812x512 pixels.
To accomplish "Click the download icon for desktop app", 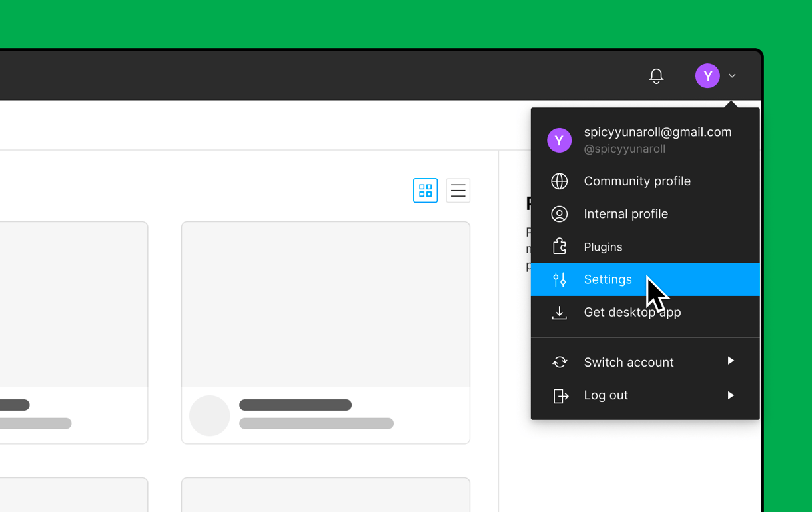I will [x=560, y=313].
